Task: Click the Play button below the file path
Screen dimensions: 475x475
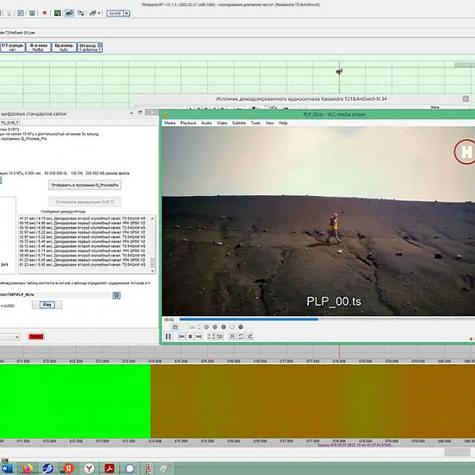Action: 47,305
